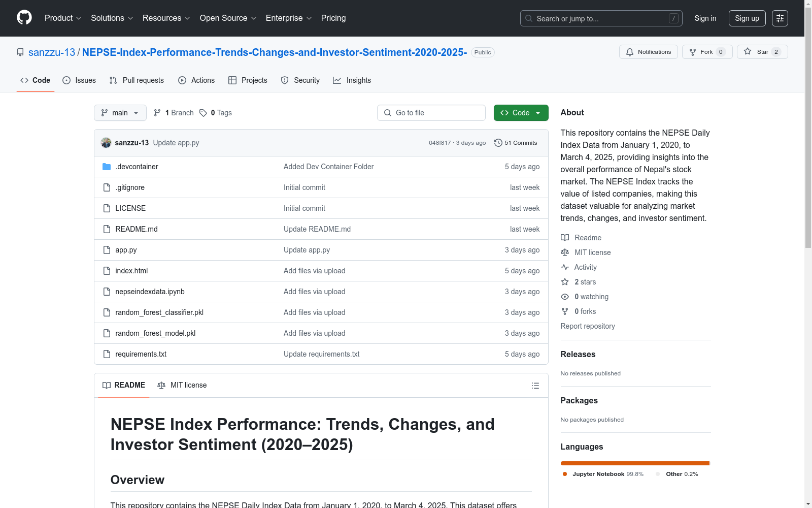Click the repository icon beside sanzzu-13
This screenshot has width=812, height=508.
[x=20, y=52]
